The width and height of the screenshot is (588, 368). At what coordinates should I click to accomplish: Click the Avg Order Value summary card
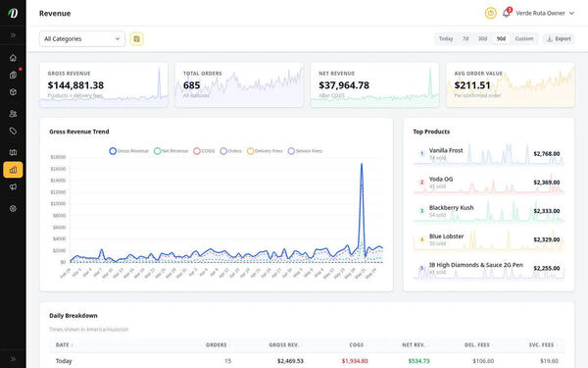[511, 84]
